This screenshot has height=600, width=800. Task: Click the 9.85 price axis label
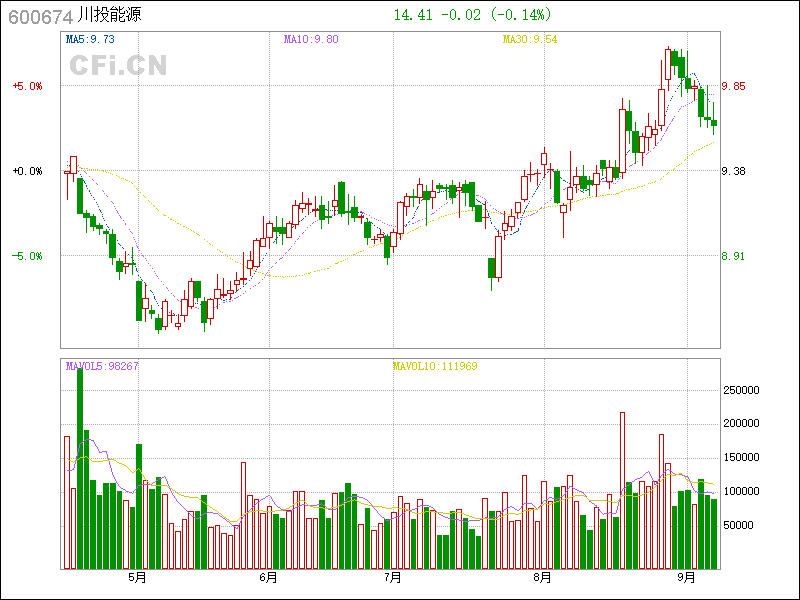pyautogui.click(x=733, y=86)
